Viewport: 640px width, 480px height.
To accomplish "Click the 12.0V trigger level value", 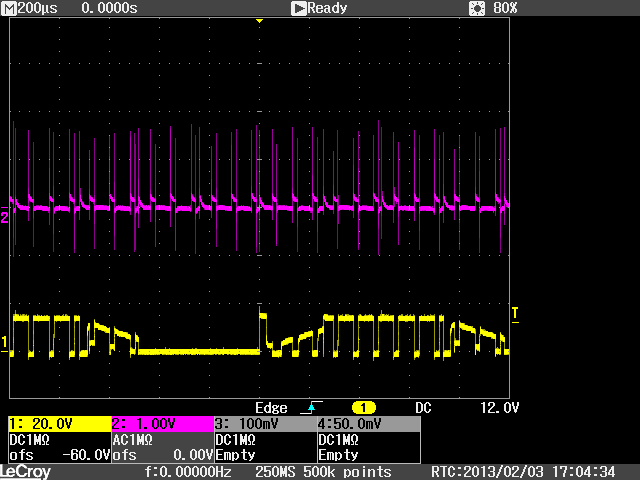I will click(500, 408).
